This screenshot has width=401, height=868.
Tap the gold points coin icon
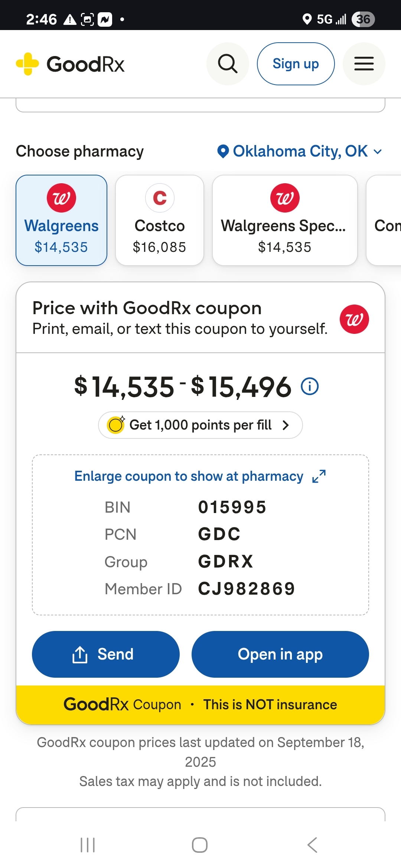coord(116,425)
